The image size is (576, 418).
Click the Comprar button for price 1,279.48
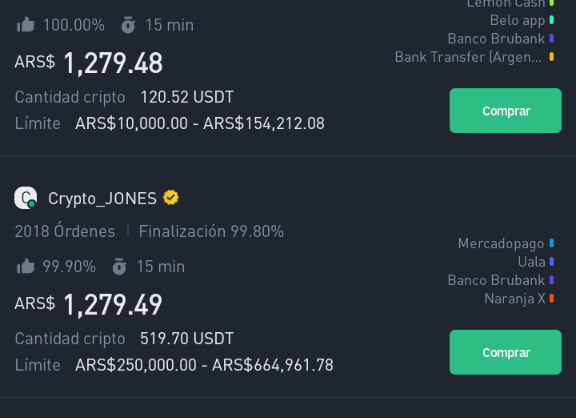click(x=505, y=111)
